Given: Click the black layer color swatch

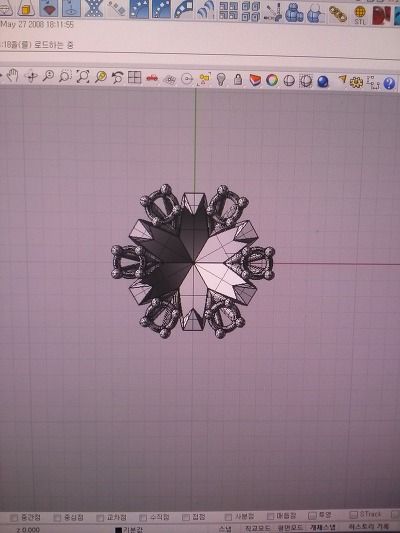Looking at the screenshot, I should [x=118, y=530].
